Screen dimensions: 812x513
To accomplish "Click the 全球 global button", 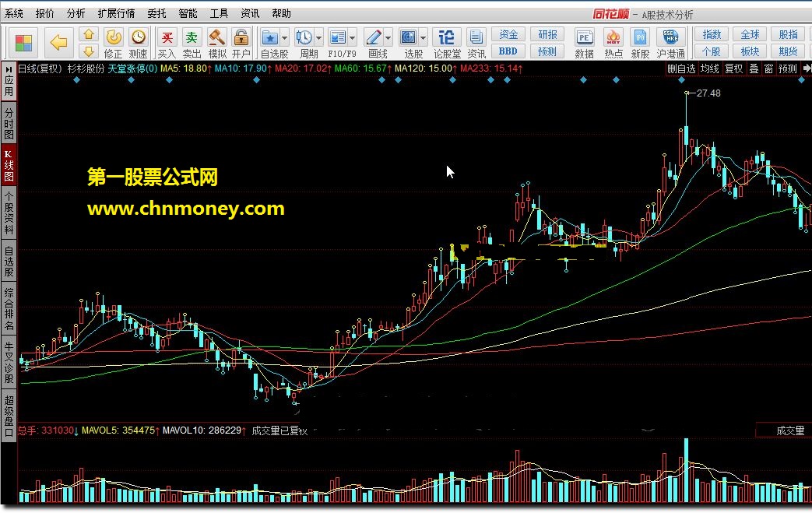I will click(x=750, y=34).
